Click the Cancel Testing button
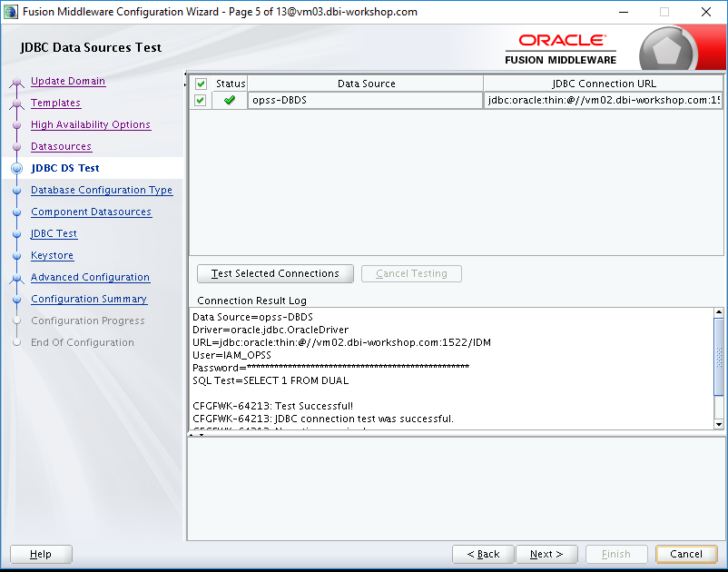728x572 pixels. [411, 273]
